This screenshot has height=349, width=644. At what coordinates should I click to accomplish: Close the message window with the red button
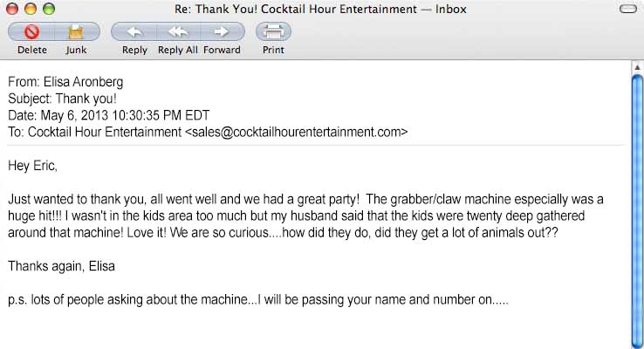12,10
